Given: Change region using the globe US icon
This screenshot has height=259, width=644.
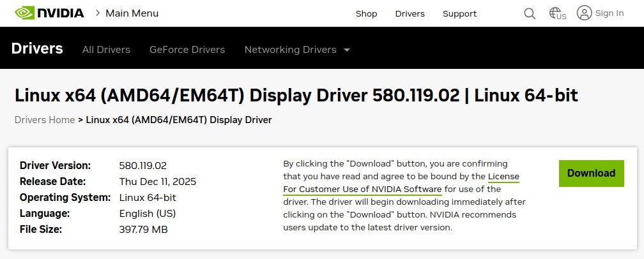Looking at the screenshot, I should [x=558, y=13].
